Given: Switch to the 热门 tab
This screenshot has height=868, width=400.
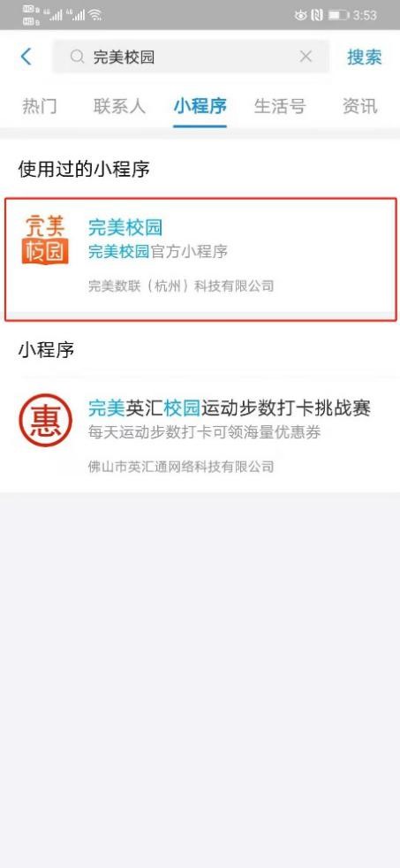Looking at the screenshot, I should [39, 106].
